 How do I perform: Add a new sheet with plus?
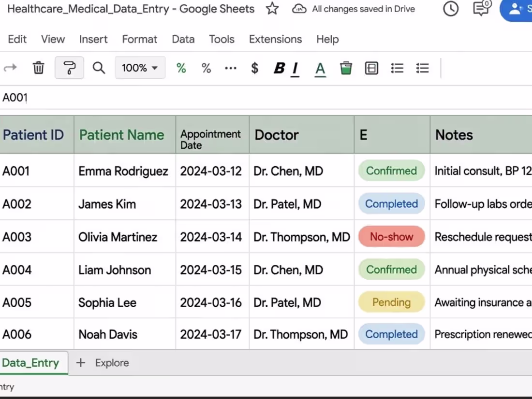(x=81, y=363)
